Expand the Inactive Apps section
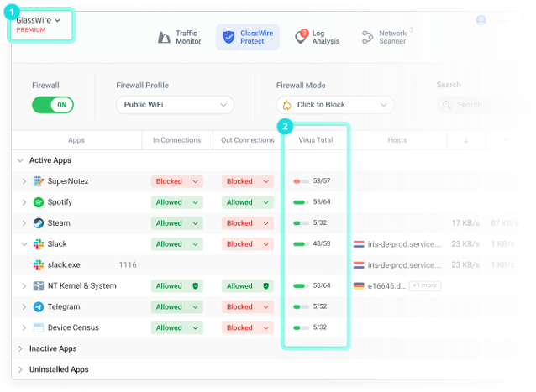Viewport: 536px width, 392px height. coord(20,348)
